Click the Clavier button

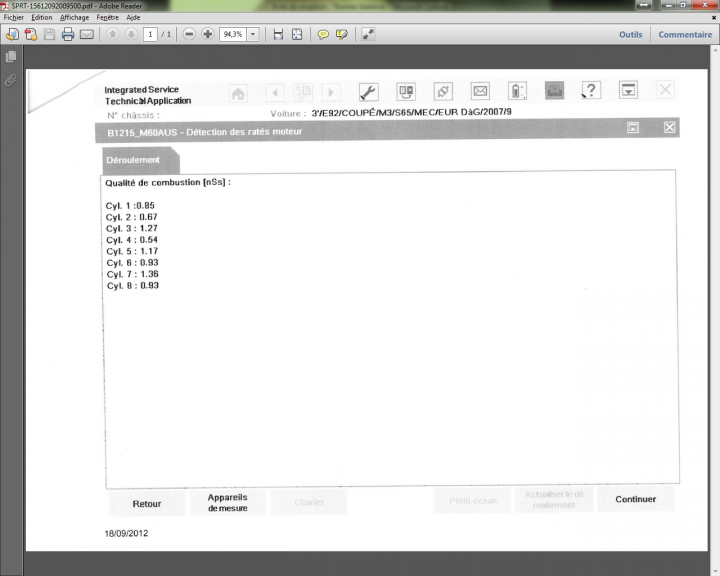[309, 502]
